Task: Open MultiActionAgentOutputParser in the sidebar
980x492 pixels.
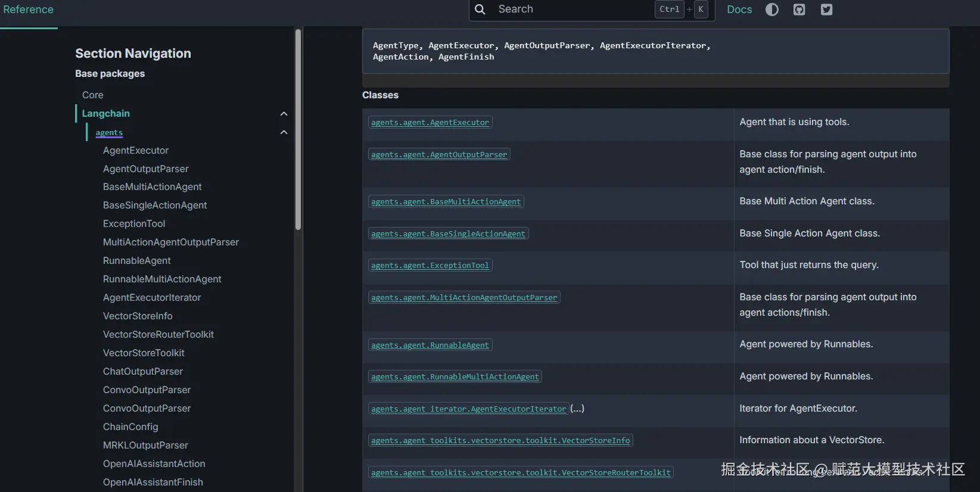Action: coord(171,242)
